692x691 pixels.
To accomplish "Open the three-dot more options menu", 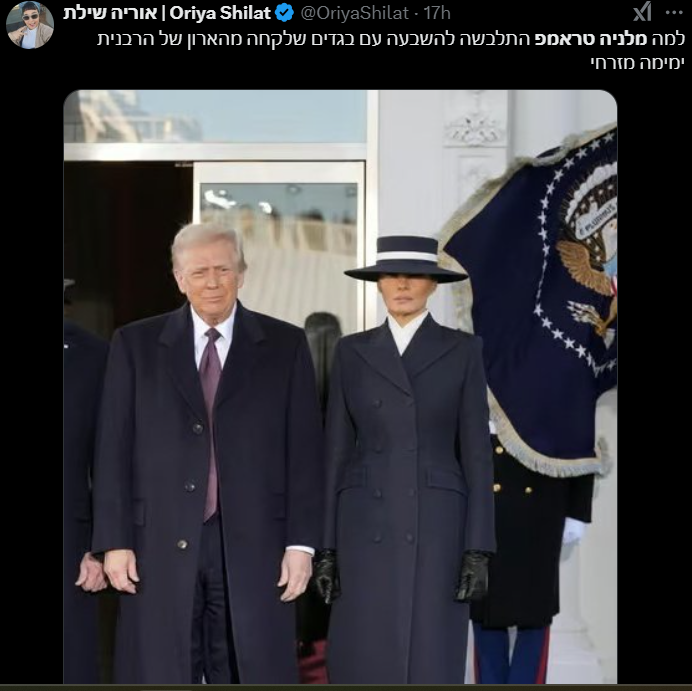I will pos(674,13).
